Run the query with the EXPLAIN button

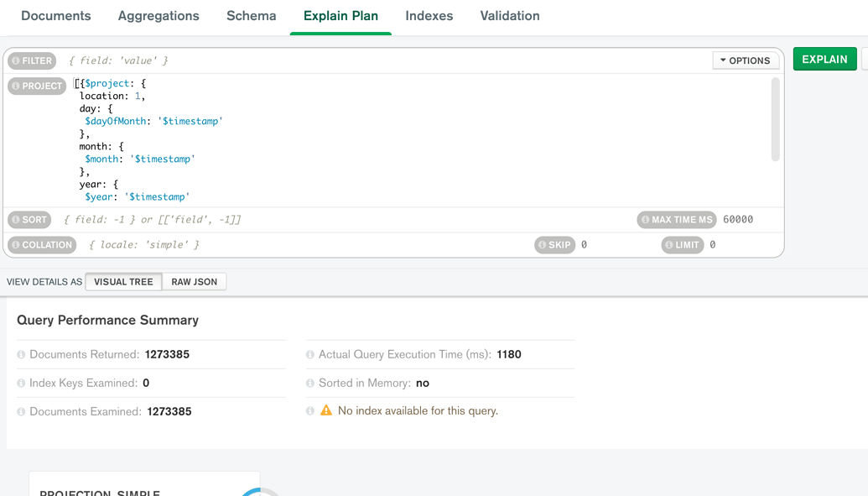tap(824, 59)
